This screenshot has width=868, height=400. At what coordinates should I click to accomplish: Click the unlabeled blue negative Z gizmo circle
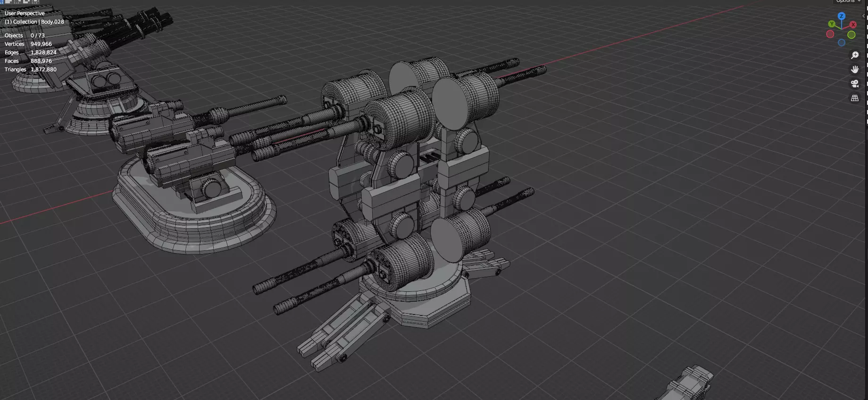[842, 43]
